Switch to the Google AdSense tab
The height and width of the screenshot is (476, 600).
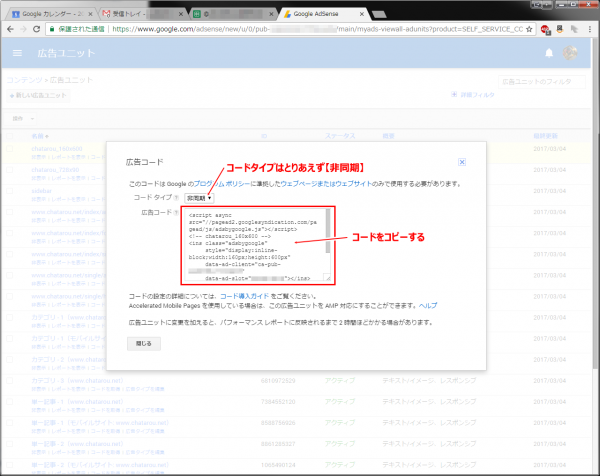(323, 14)
